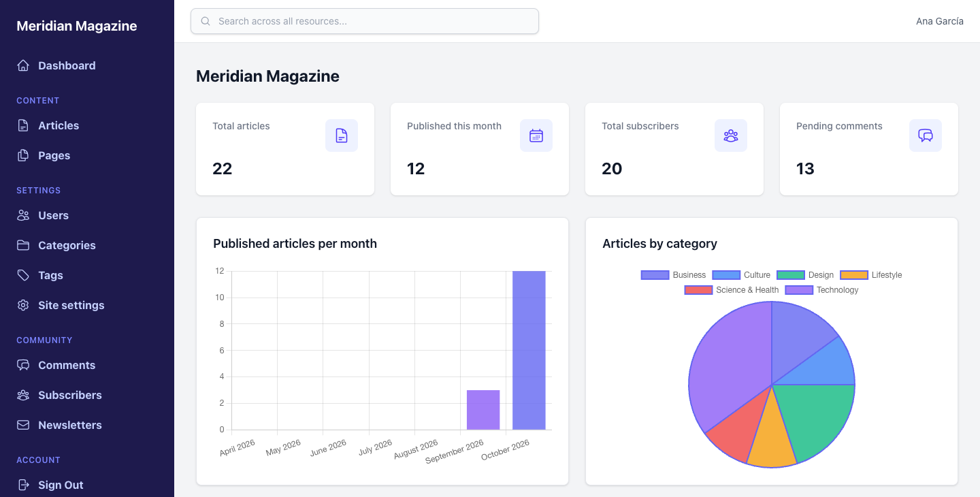980x497 pixels.
Task: Click the calendar icon on Published this month
Action: point(536,135)
